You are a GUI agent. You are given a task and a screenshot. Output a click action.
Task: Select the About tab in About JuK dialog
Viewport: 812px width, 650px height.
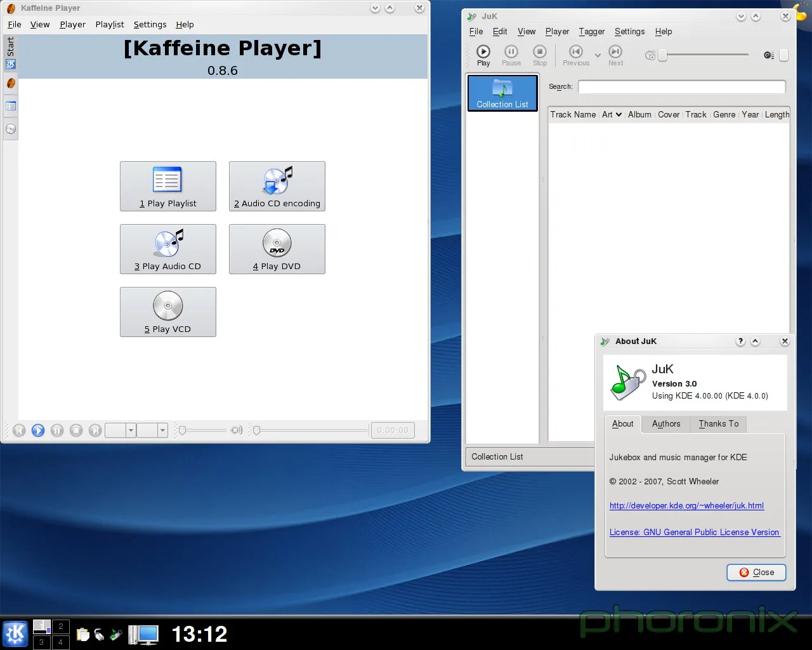(x=623, y=424)
